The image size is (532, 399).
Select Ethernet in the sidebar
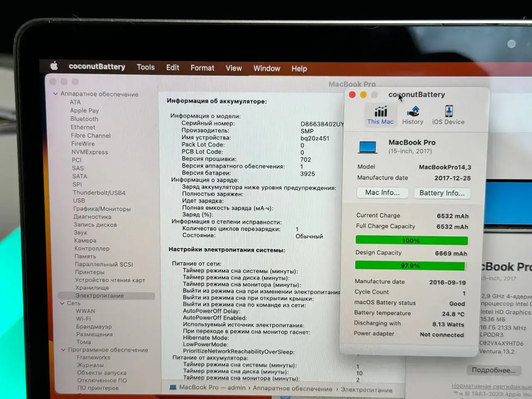[83, 127]
